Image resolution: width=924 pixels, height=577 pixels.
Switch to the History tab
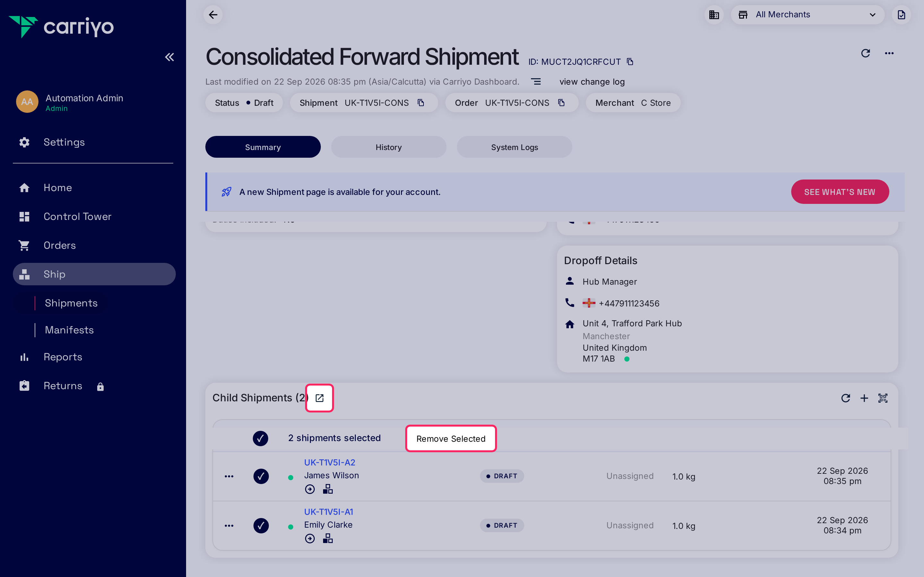388,147
